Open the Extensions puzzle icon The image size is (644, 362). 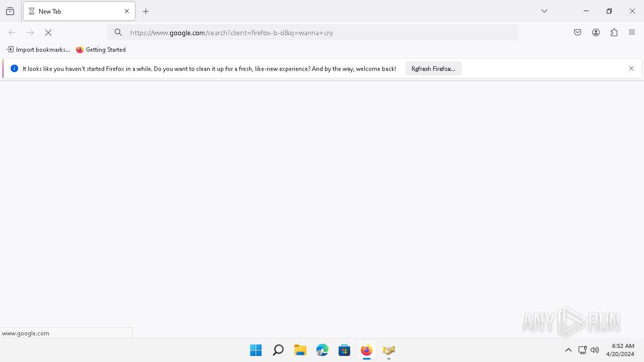[614, 33]
